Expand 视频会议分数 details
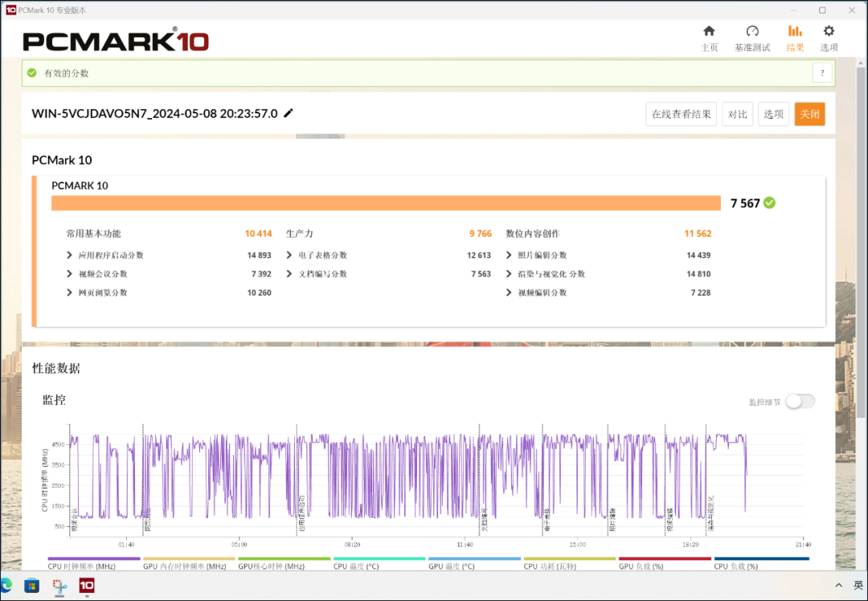Viewport: 868px width, 601px height. pos(69,274)
